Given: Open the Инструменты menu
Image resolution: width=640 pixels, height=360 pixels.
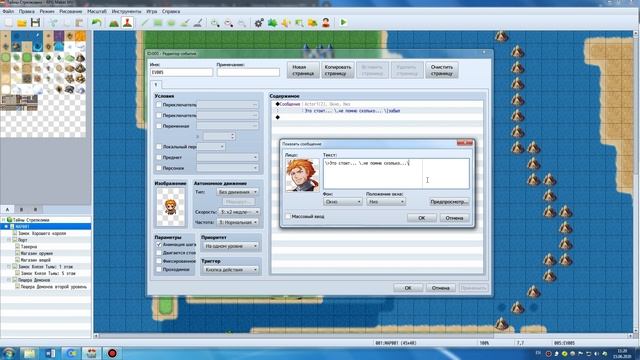Looking at the screenshot, I should point(127,11).
